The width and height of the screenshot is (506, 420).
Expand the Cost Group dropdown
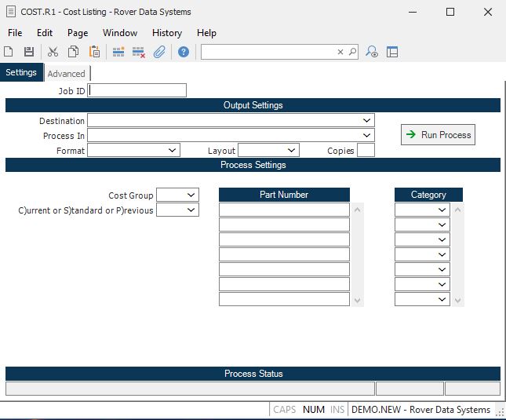tap(191, 195)
